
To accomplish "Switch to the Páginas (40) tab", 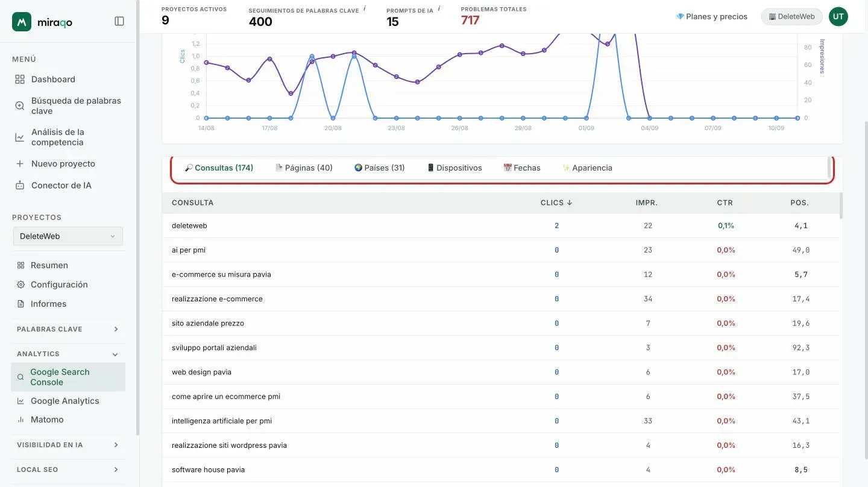I will pyautogui.click(x=304, y=168).
